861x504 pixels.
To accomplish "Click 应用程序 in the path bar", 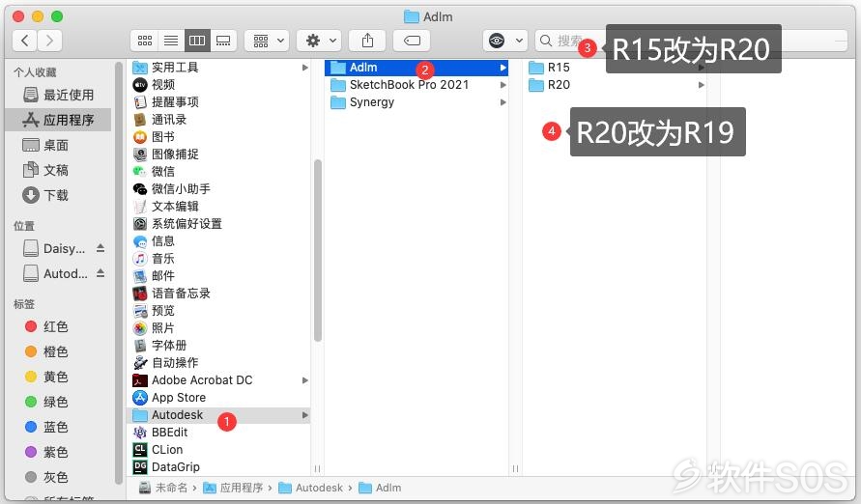I will coord(234,488).
